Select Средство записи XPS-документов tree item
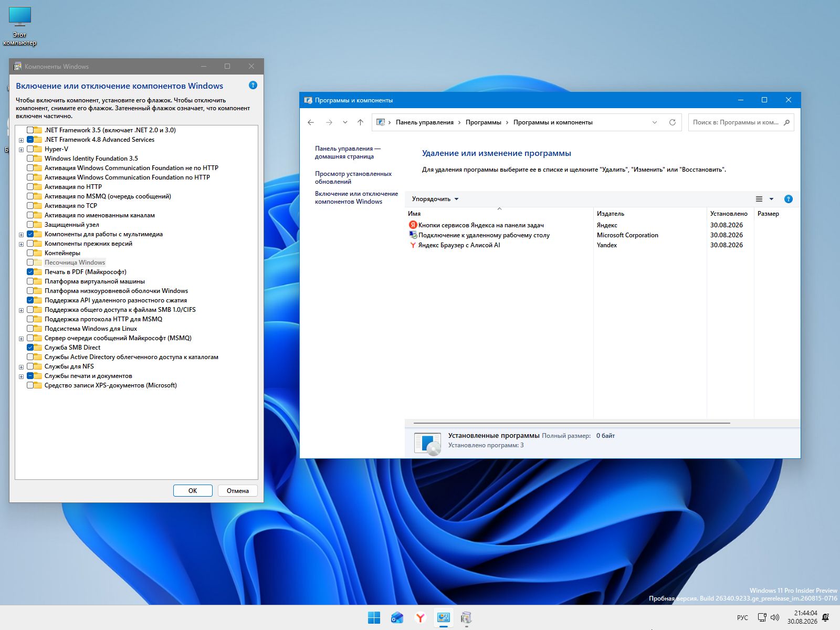 point(111,385)
